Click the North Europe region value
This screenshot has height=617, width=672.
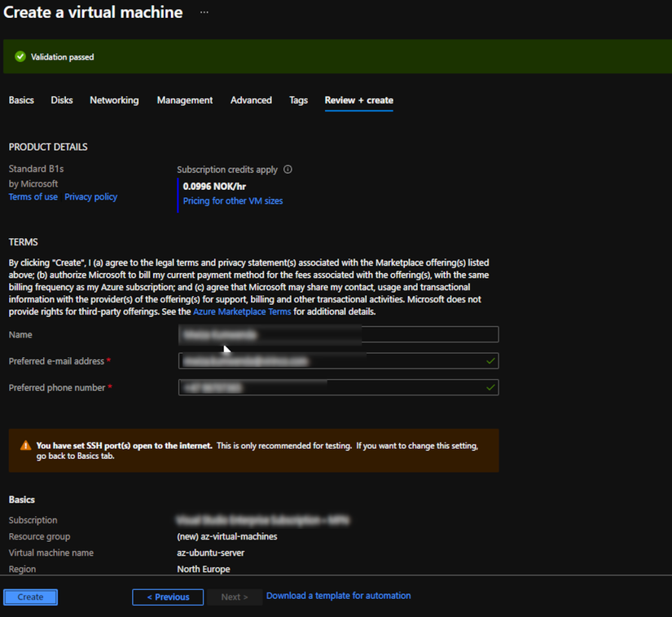tap(204, 569)
